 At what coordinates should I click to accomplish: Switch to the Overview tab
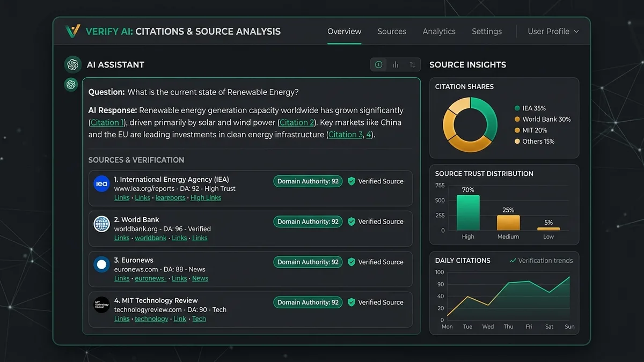pyautogui.click(x=345, y=31)
